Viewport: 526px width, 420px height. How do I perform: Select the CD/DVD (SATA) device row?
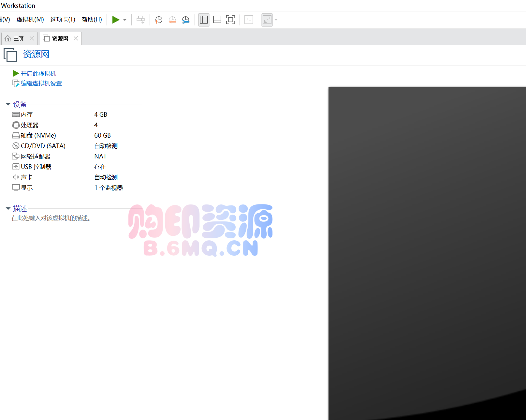tap(77, 146)
